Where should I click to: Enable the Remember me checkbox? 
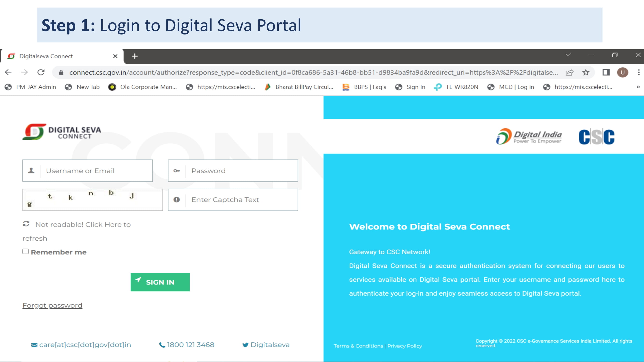25,252
